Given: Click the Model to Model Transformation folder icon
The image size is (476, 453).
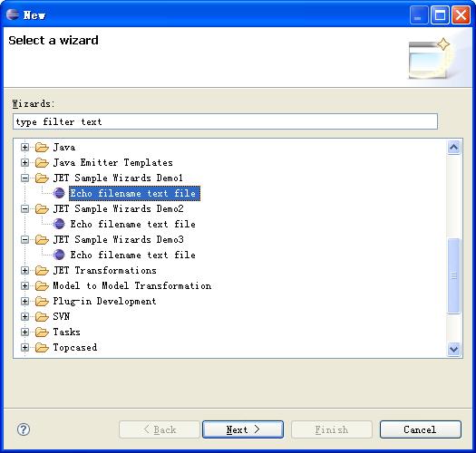Looking at the screenshot, I should [x=42, y=285].
